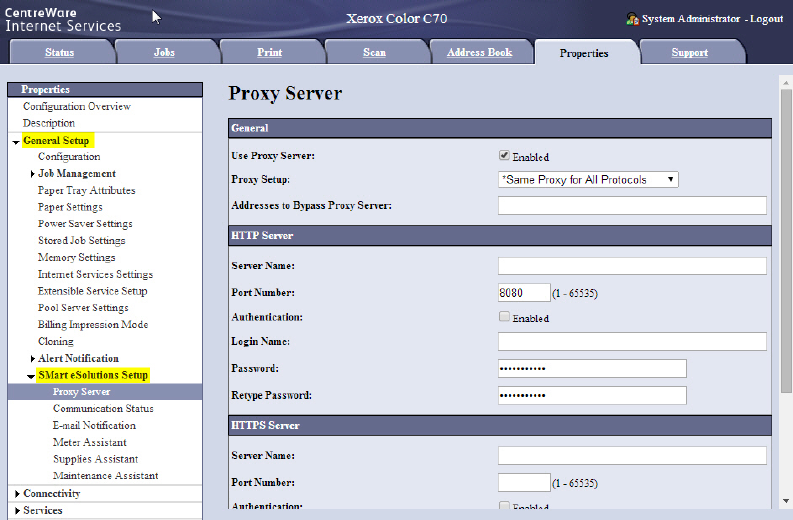Click Addresses to Bypass Proxy Server field

(632, 205)
